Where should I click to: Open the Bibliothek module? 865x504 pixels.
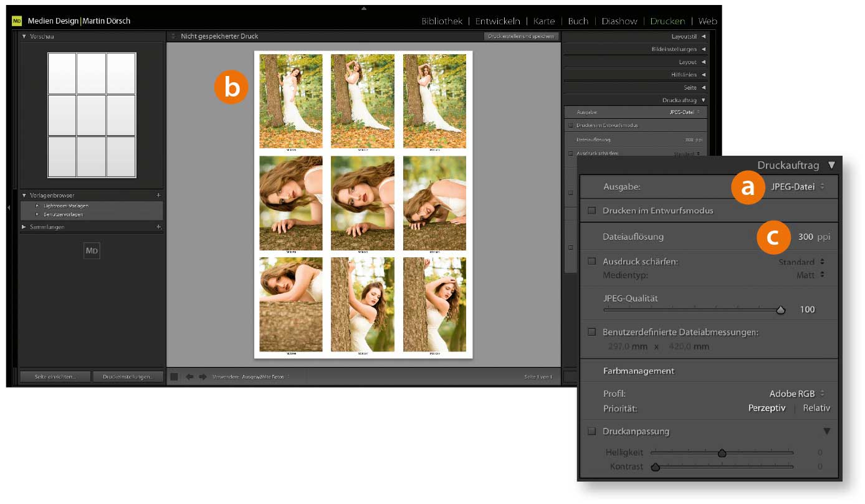tap(442, 21)
